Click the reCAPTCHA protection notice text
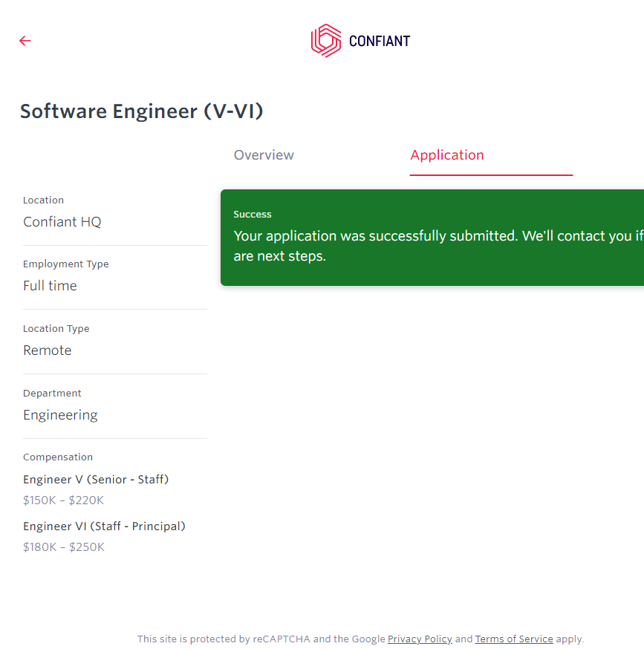 pyautogui.click(x=260, y=639)
